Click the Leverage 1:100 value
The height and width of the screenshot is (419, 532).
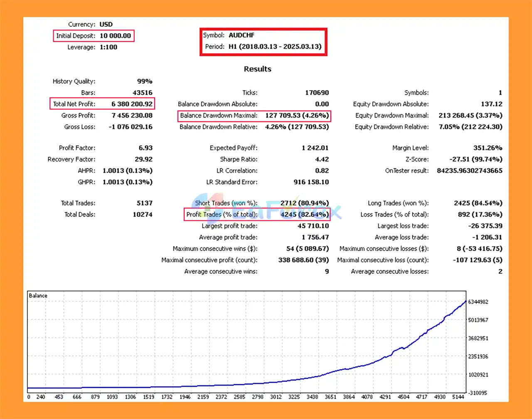(x=108, y=47)
